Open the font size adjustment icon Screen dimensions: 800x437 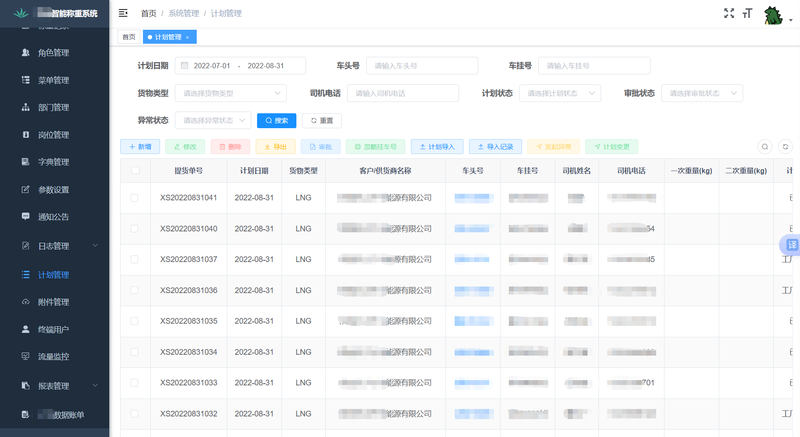coord(747,13)
